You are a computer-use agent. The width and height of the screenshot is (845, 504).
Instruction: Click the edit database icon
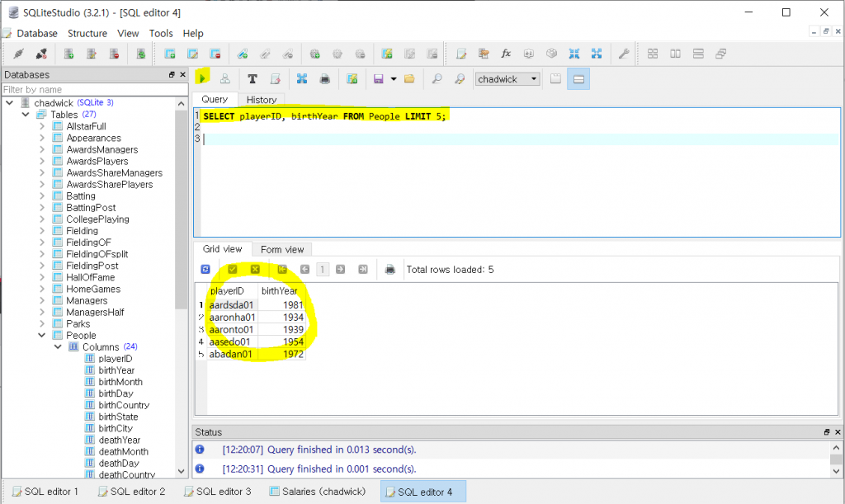coord(92,54)
